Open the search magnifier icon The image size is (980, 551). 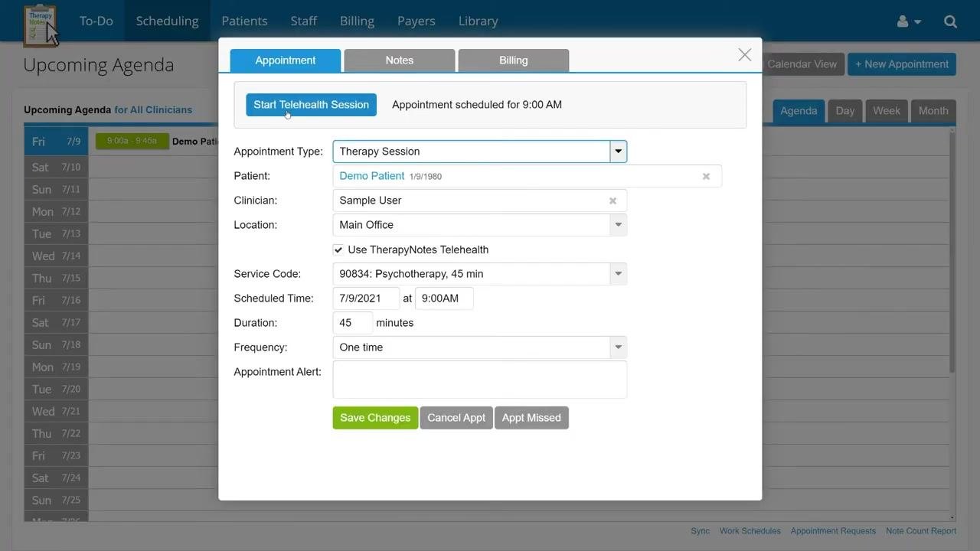[x=950, y=21]
